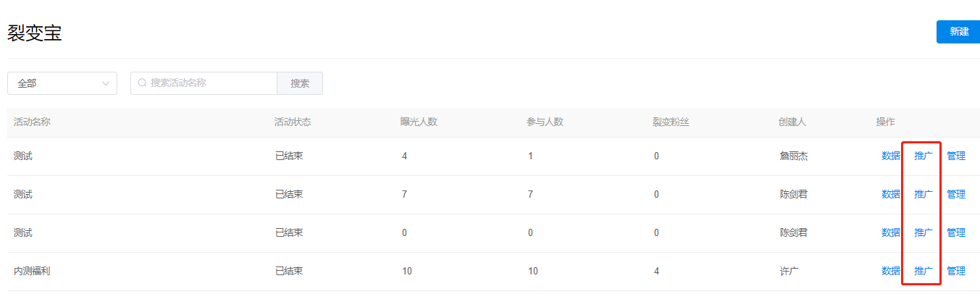Image resolution: width=980 pixels, height=294 pixels.
Task: Click 推广 in the row with 7 exposures
Action: (924, 194)
